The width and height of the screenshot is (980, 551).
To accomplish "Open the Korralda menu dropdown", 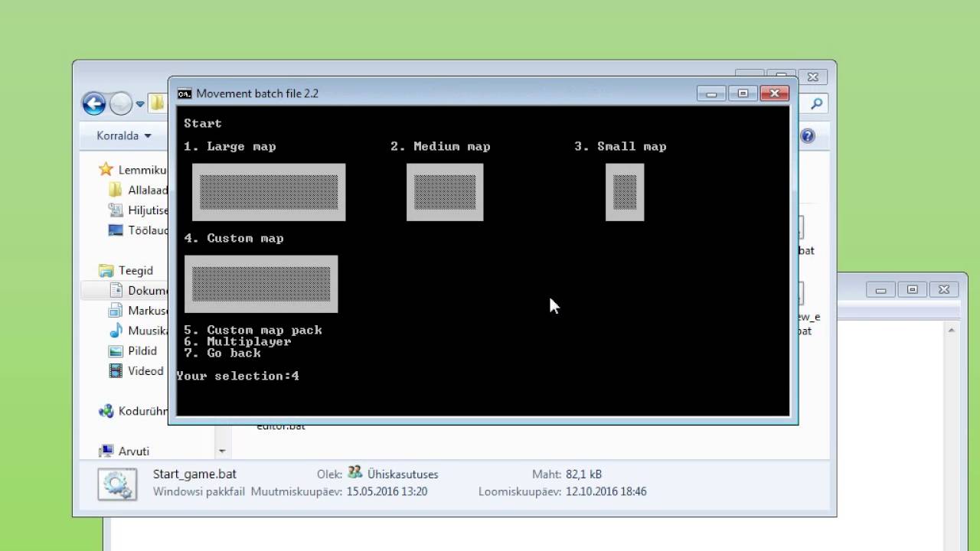I will point(123,135).
